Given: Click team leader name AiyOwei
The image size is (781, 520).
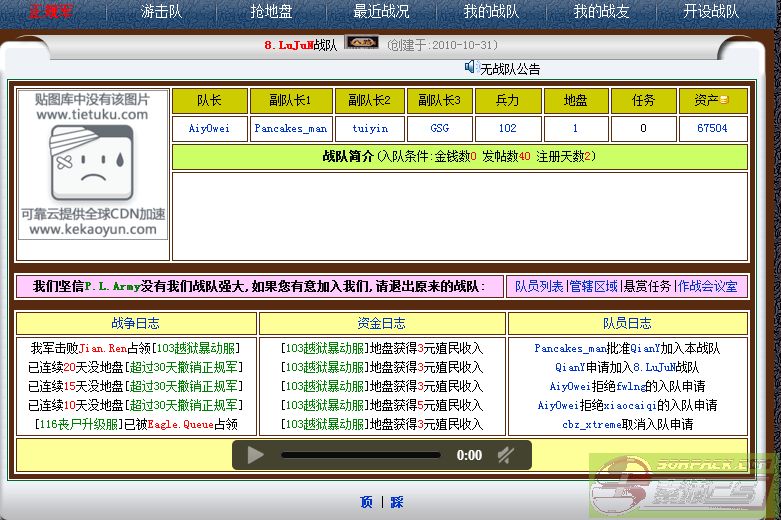Looking at the screenshot, I should [209, 129].
